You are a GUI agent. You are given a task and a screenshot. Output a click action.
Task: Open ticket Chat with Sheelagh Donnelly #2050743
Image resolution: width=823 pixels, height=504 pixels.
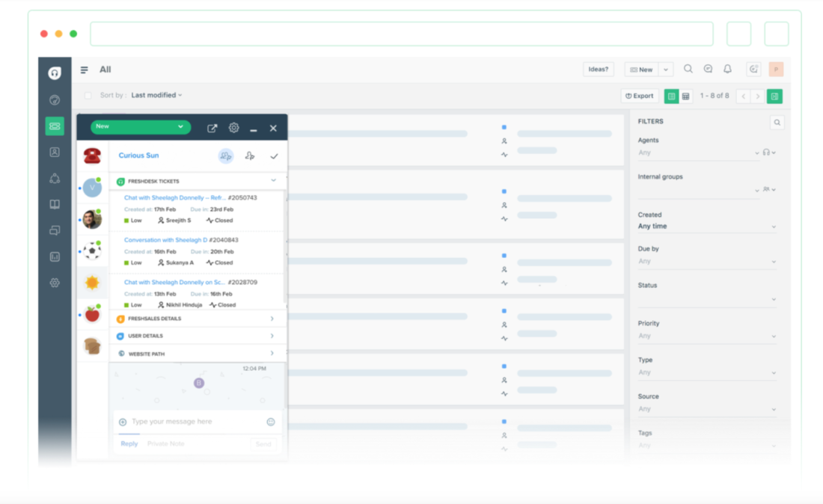click(177, 197)
